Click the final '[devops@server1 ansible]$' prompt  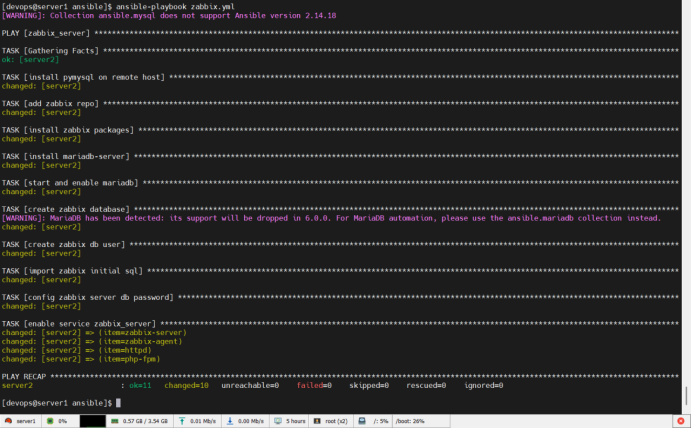56,403
